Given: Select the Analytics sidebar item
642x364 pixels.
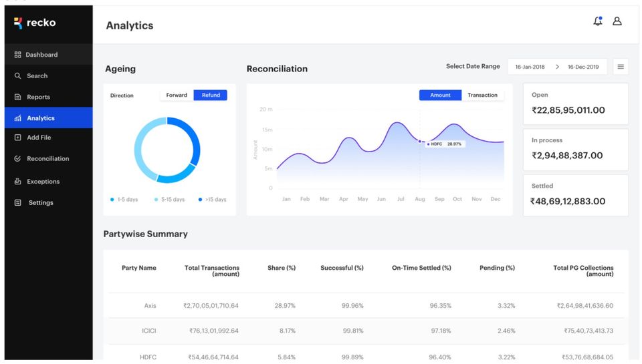Looking at the screenshot, I should pos(41,118).
